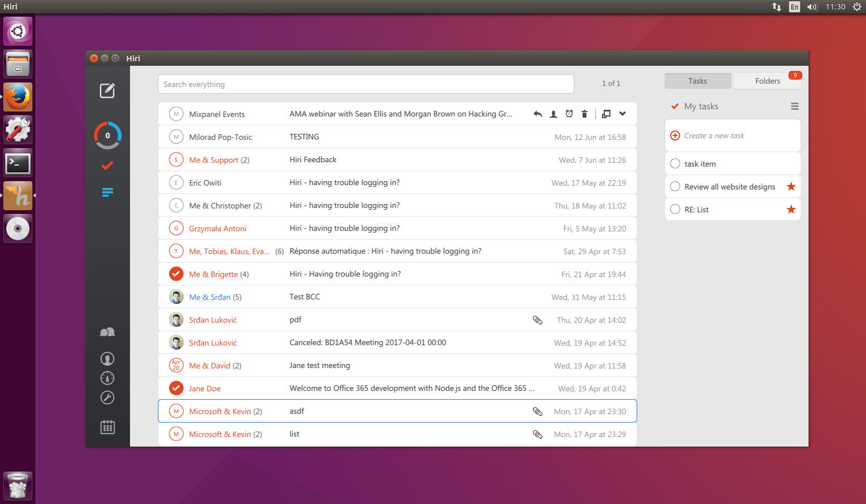866x504 pixels.
Task: Open Firefox from the Ubuntu launcher
Action: [x=18, y=97]
